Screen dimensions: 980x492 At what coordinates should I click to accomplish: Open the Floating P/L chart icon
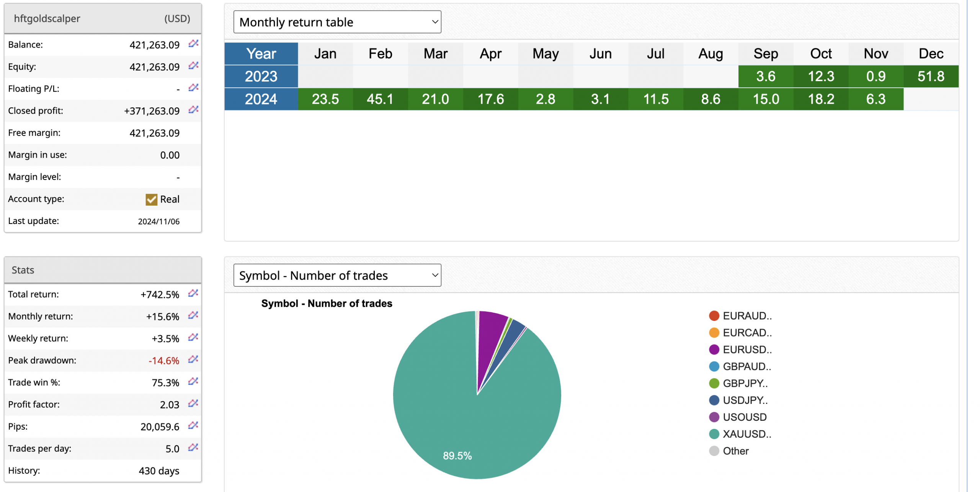(193, 88)
